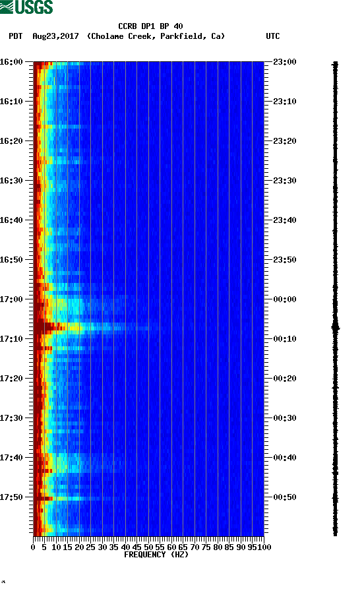
Task: Click the 30 Hz frequency tick label
Action: pyautogui.click(x=102, y=547)
